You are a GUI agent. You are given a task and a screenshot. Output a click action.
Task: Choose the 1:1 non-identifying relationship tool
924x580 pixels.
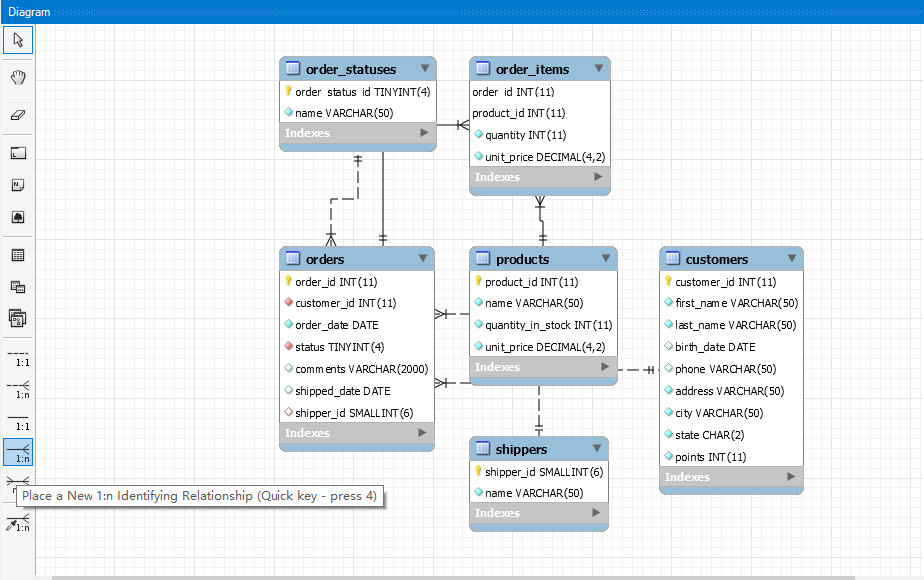[18, 357]
